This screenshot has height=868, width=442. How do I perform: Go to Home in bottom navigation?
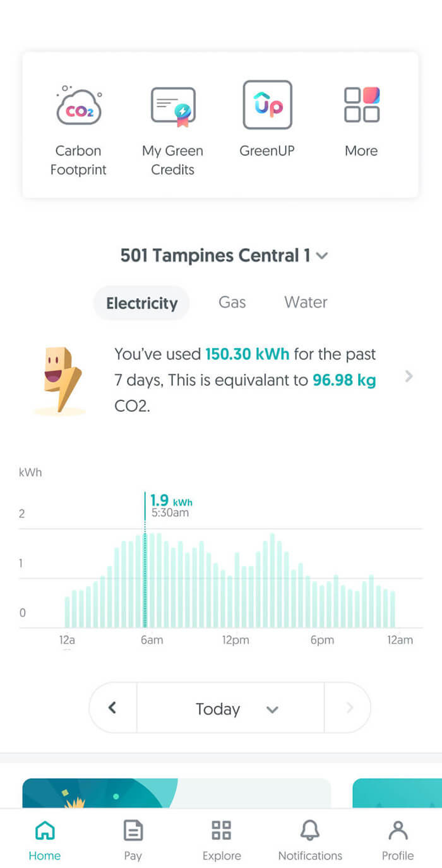tap(44, 840)
